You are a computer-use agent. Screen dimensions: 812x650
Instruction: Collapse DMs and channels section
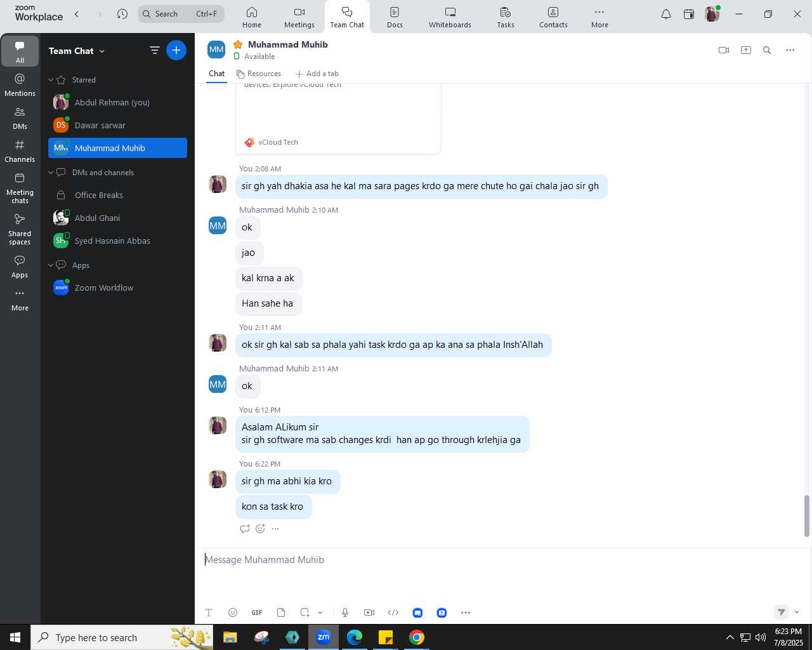coord(51,173)
